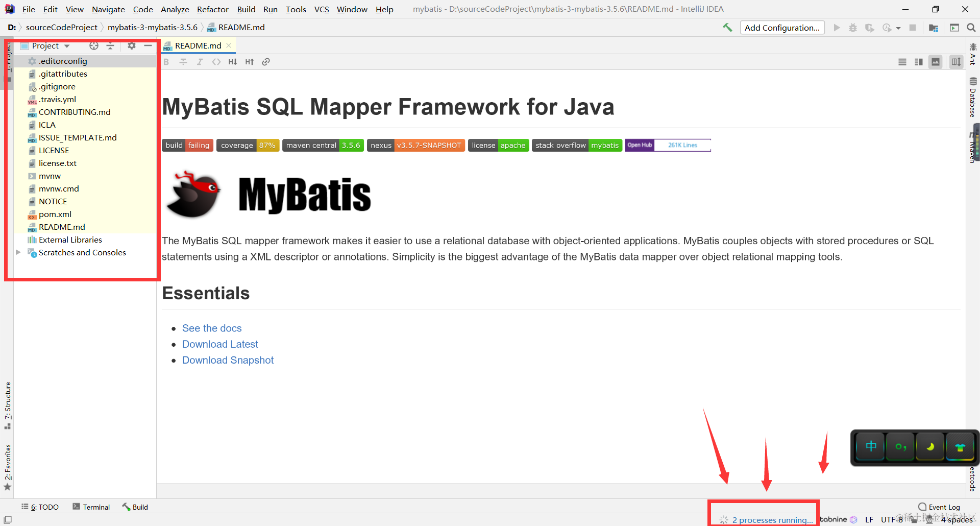Click the green Build Project hammer icon

[727, 28]
